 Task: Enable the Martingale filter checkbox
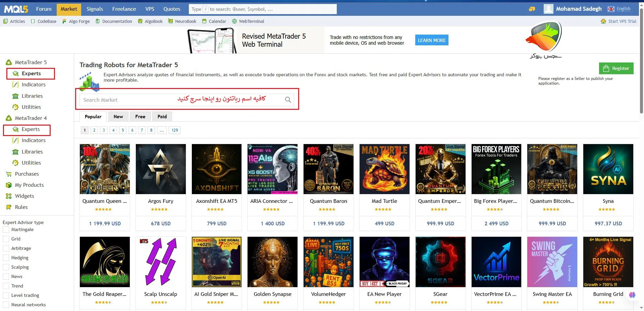[x=6, y=230]
